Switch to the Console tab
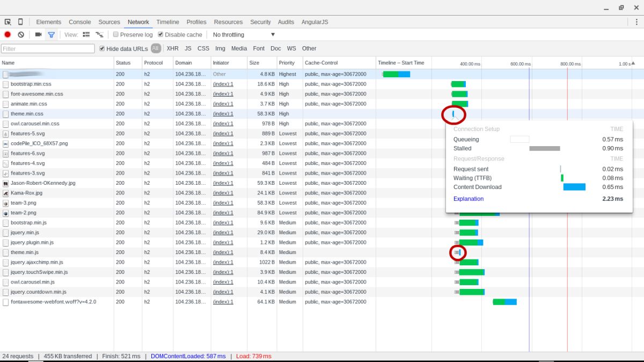 (80, 22)
